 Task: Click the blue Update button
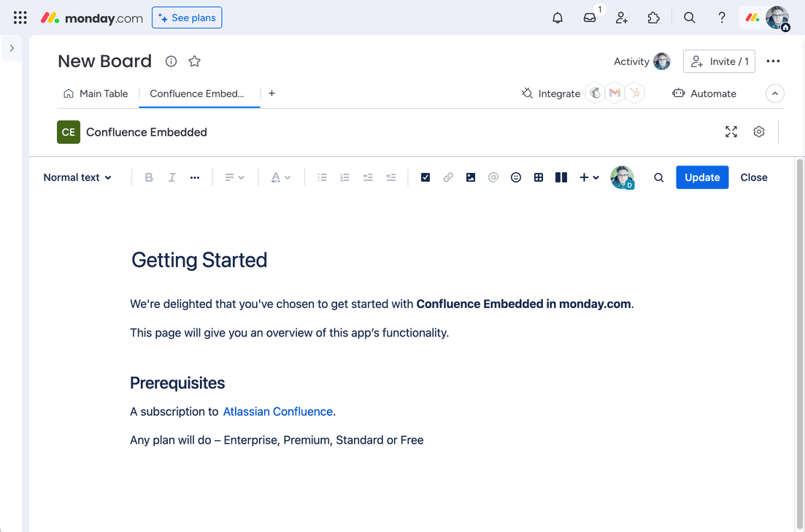coord(702,177)
